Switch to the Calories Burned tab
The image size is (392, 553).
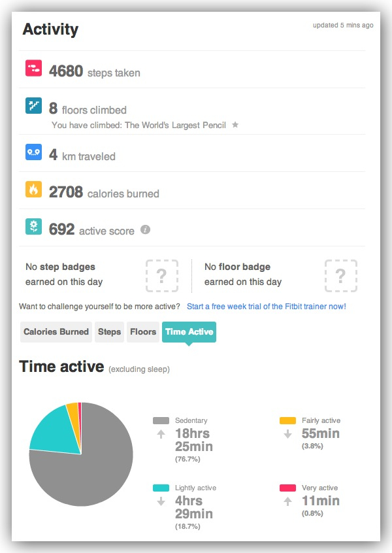56,332
